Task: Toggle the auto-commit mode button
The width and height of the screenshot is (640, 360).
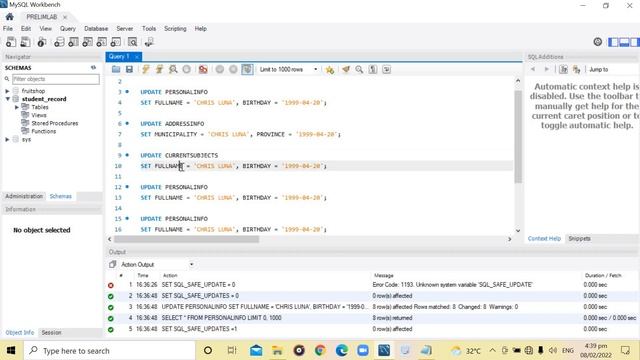Action: pos(247,69)
